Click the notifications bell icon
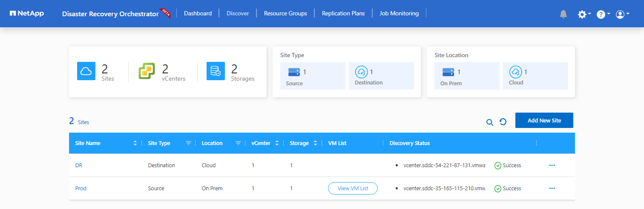Image resolution: width=644 pixels, height=209 pixels. coord(563,14)
